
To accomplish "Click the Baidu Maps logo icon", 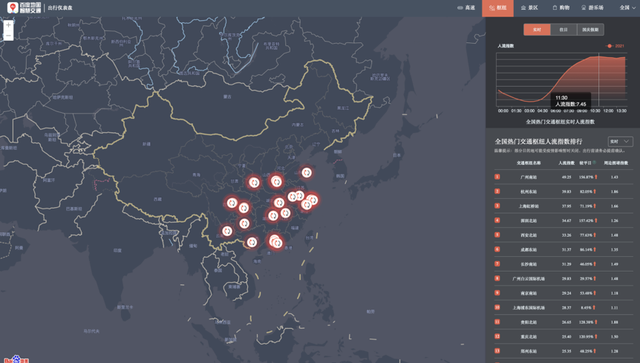I will [13, 7].
